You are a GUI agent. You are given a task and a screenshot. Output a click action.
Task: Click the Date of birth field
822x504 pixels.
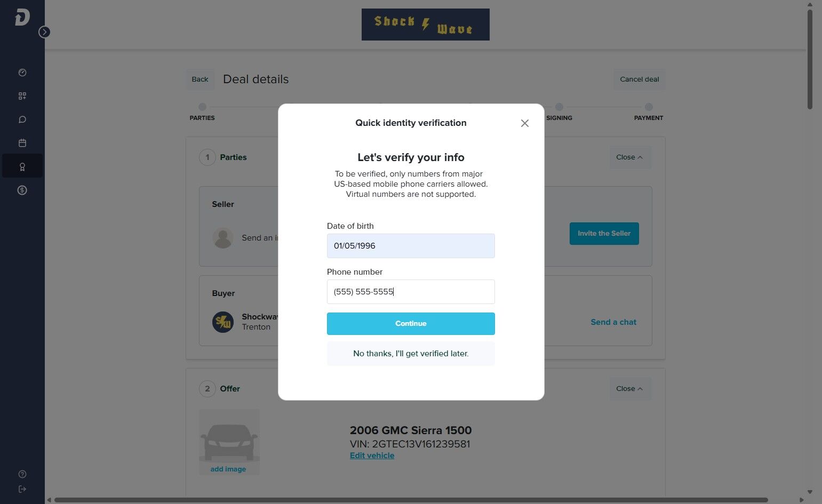[x=411, y=246]
